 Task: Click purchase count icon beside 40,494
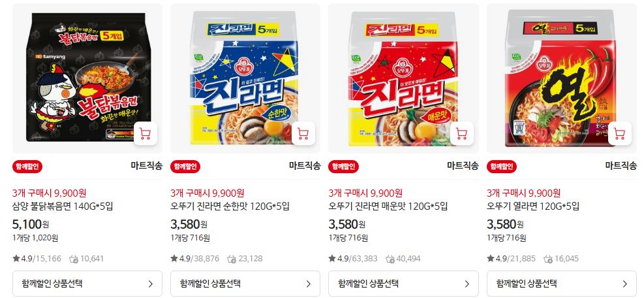390,259
